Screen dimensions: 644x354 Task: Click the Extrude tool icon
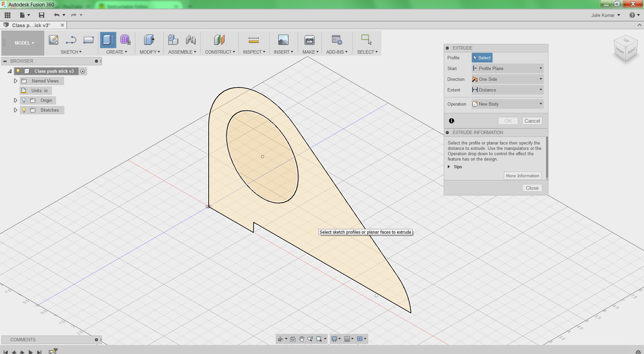(x=108, y=40)
